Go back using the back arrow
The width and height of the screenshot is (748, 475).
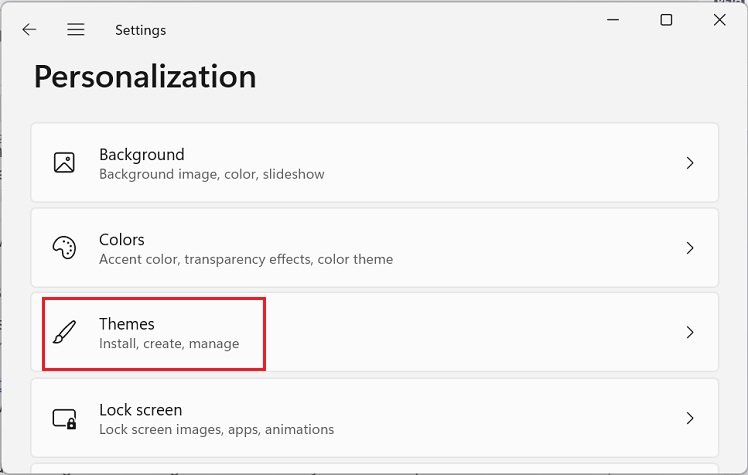[x=29, y=30]
